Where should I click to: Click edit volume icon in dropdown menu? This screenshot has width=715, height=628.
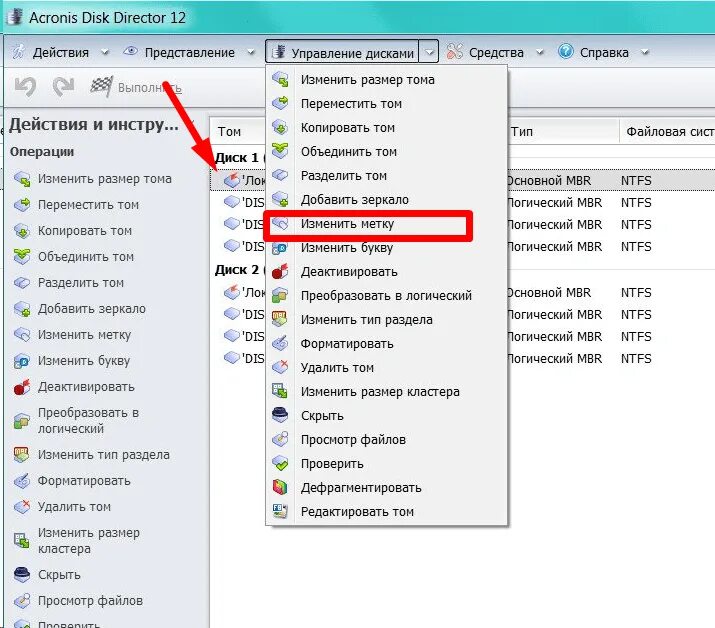coord(280,511)
